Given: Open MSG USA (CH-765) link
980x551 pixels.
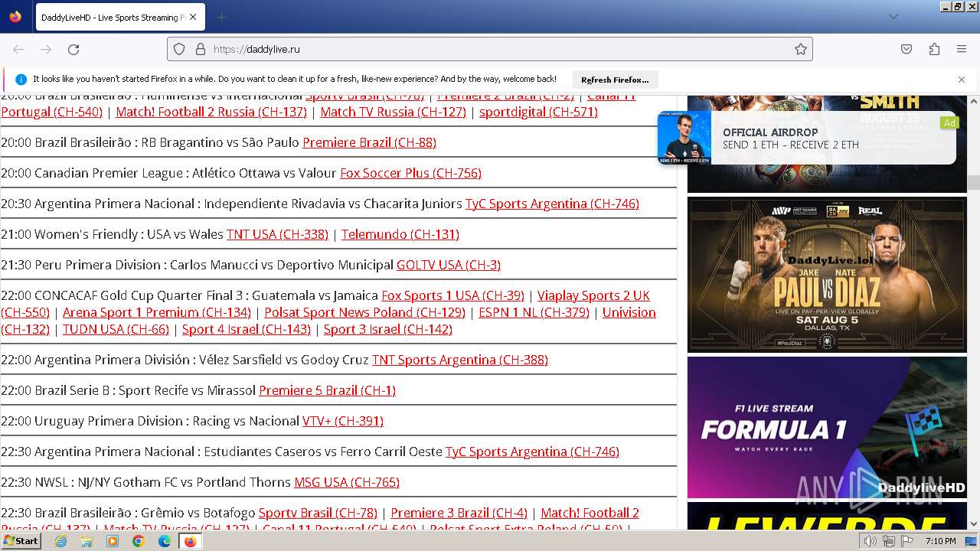Looking at the screenshot, I should 347,482.
